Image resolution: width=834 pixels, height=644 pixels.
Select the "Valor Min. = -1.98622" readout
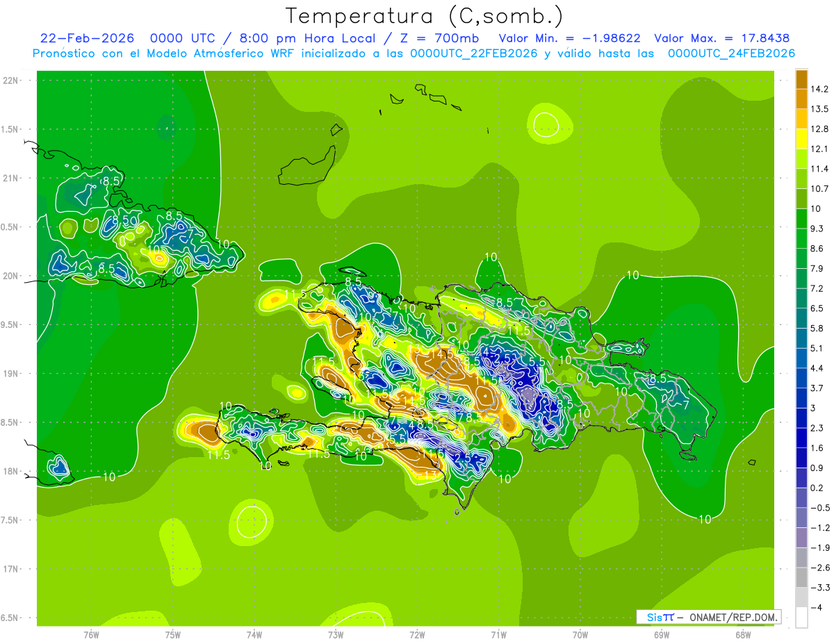(570, 38)
